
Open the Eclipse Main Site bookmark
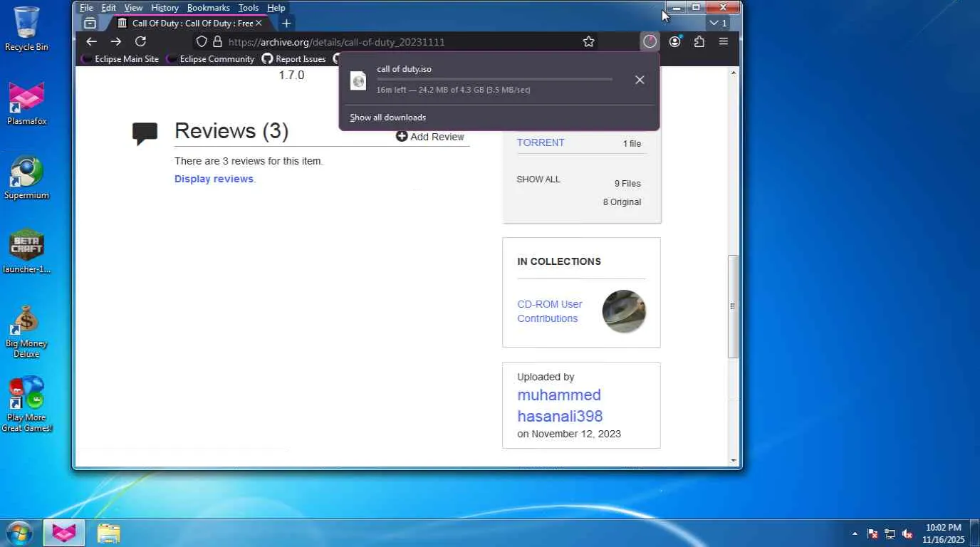pos(120,59)
